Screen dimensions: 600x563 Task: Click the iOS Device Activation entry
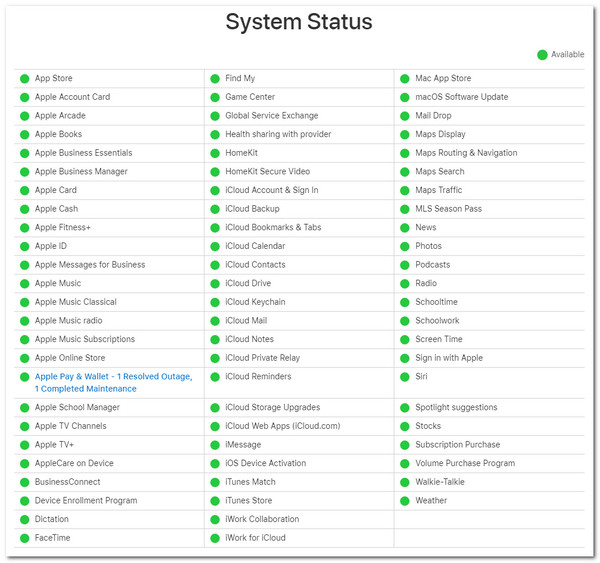(x=265, y=464)
